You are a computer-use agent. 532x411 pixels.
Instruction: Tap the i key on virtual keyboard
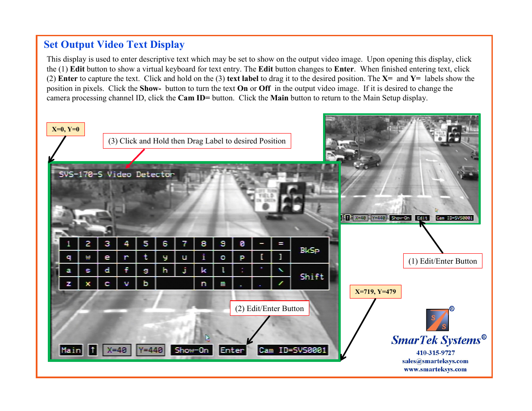[204, 257]
